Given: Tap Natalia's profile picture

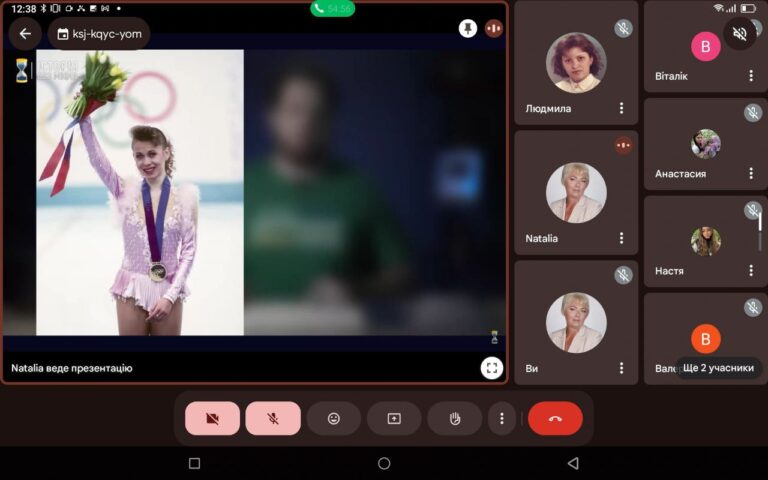Looking at the screenshot, I should pyautogui.click(x=576, y=192).
